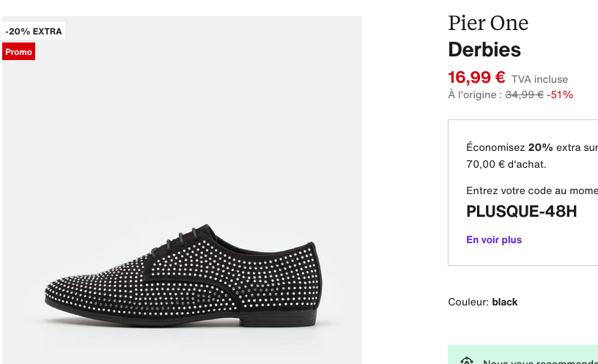Click the -20% EXTRA badge
The height and width of the screenshot is (364, 598).
click(34, 31)
